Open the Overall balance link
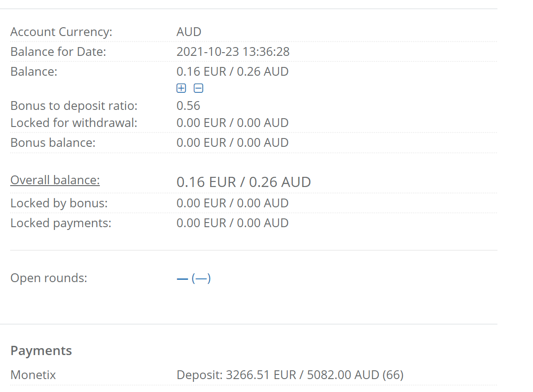The width and height of the screenshot is (533, 392). (x=55, y=180)
